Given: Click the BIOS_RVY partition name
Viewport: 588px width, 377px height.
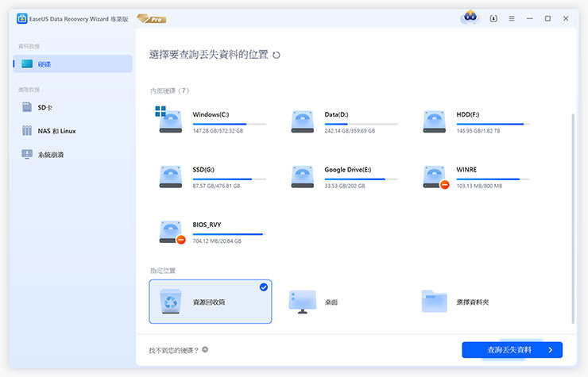Looking at the screenshot, I should point(207,225).
